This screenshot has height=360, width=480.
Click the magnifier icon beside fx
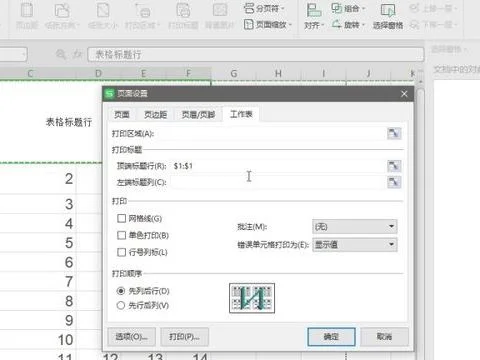tap(61, 54)
